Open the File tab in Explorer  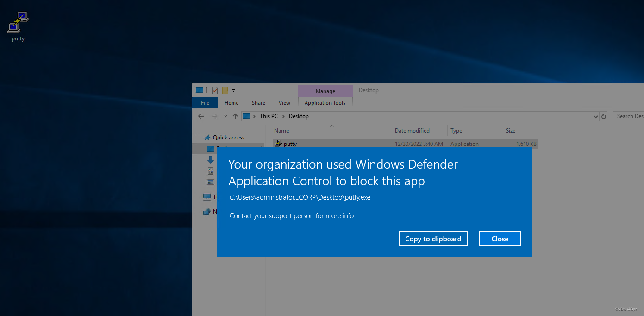click(205, 103)
